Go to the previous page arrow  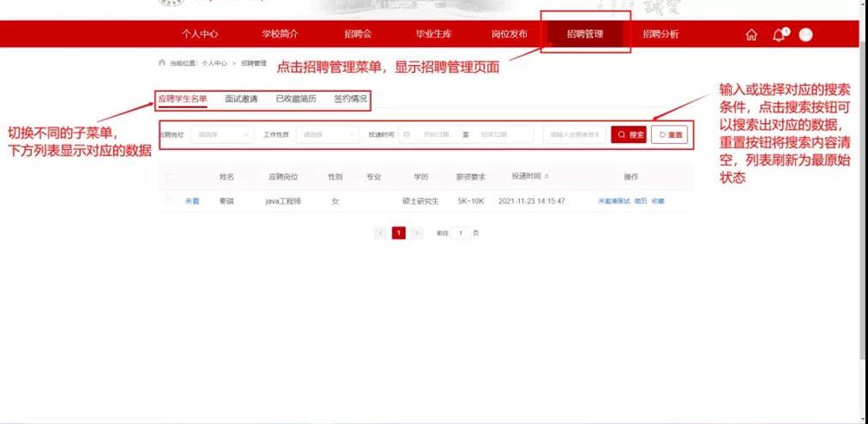(381, 232)
